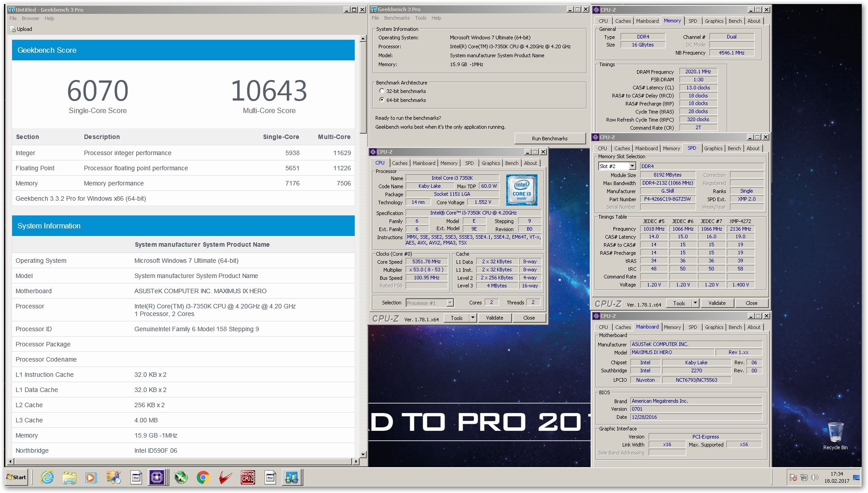Click the 2020.1 MHz DRAM Frequency value
Image resolution: width=868 pixels, height=493 pixels.
pos(698,72)
